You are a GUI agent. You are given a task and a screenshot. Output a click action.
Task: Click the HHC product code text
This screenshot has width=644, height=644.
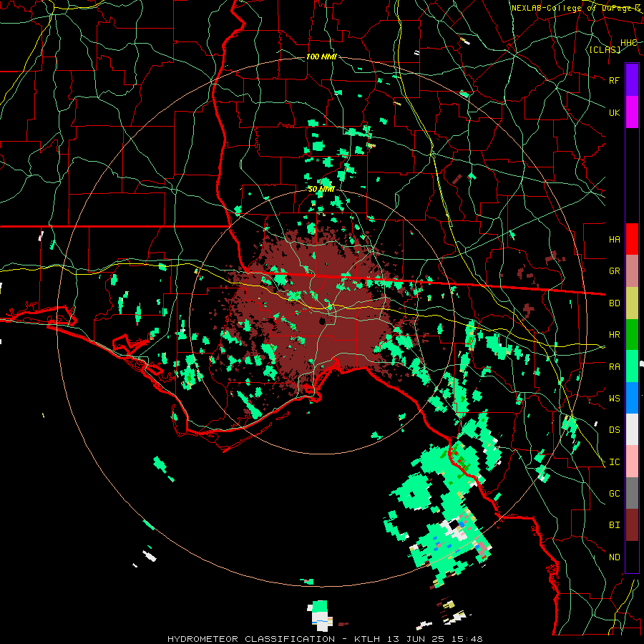pyautogui.click(x=629, y=43)
